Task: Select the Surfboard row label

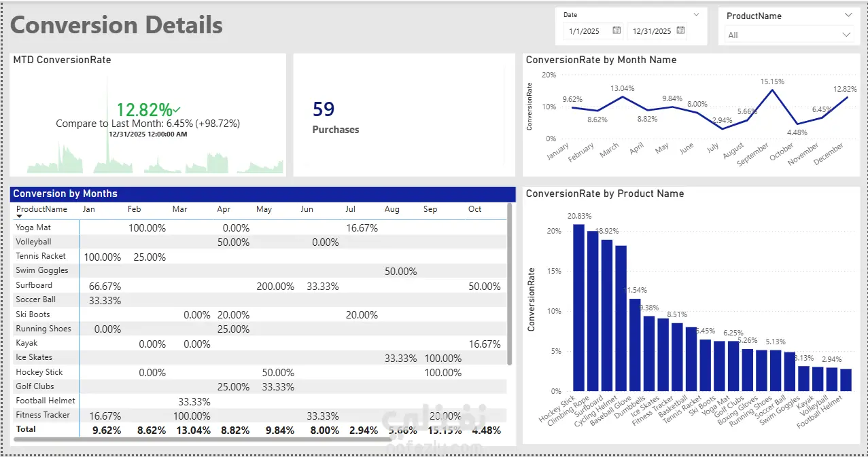Action: click(34, 285)
